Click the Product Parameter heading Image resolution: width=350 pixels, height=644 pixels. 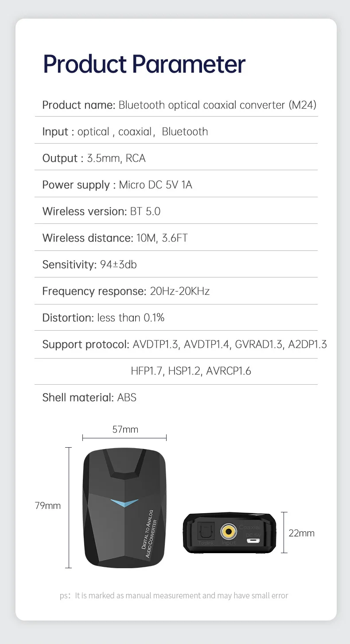pyautogui.click(x=144, y=64)
